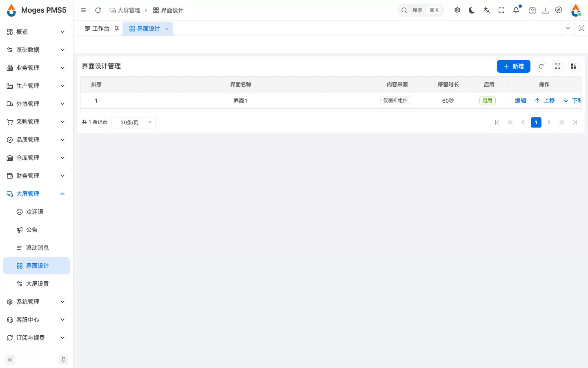The image size is (588, 368).
Task: Click 下移 for 界面1
Action: coord(572,101)
